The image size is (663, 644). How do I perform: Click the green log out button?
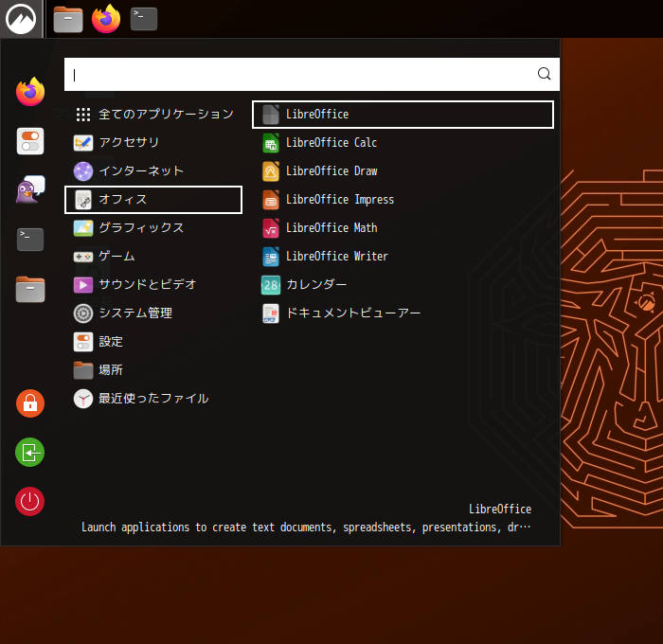[x=30, y=453]
